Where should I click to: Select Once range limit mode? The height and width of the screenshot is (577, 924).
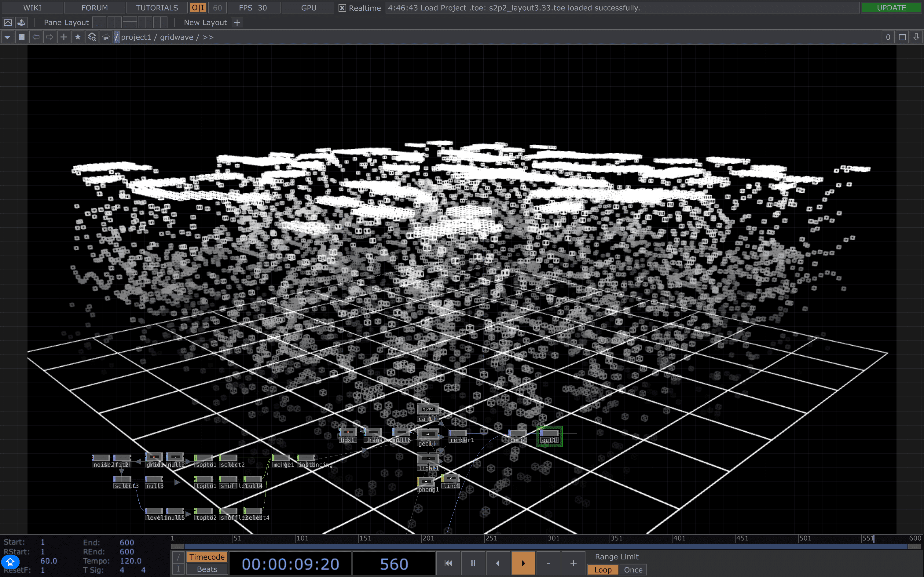click(x=633, y=570)
